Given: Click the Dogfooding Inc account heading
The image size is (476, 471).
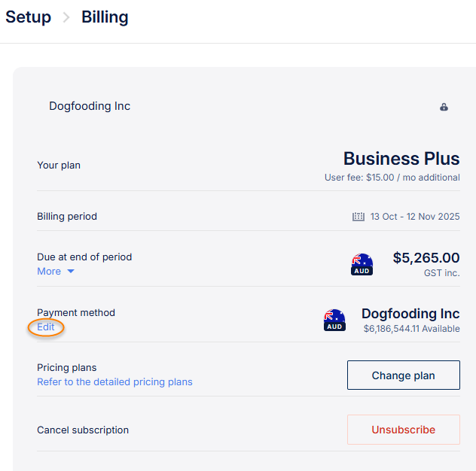Looking at the screenshot, I should pyautogui.click(x=90, y=106).
